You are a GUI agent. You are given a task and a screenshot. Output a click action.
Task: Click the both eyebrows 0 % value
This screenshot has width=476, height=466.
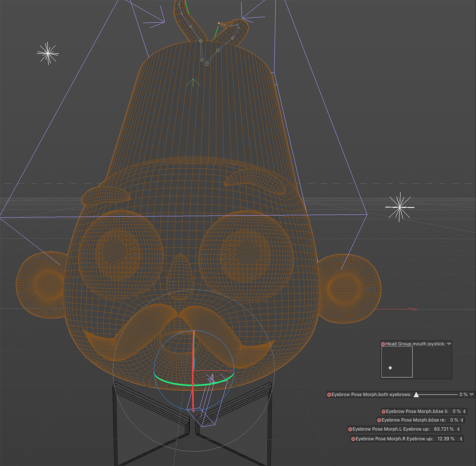463,395
